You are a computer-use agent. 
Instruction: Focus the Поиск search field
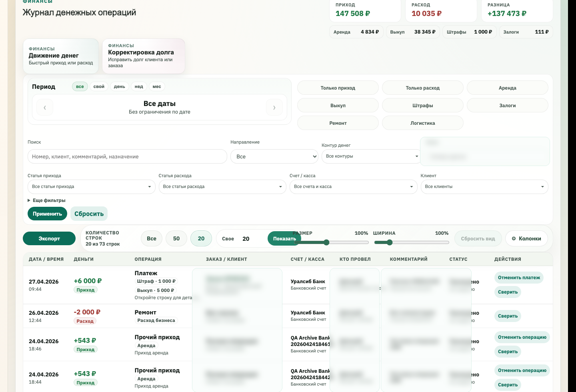tap(127, 156)
